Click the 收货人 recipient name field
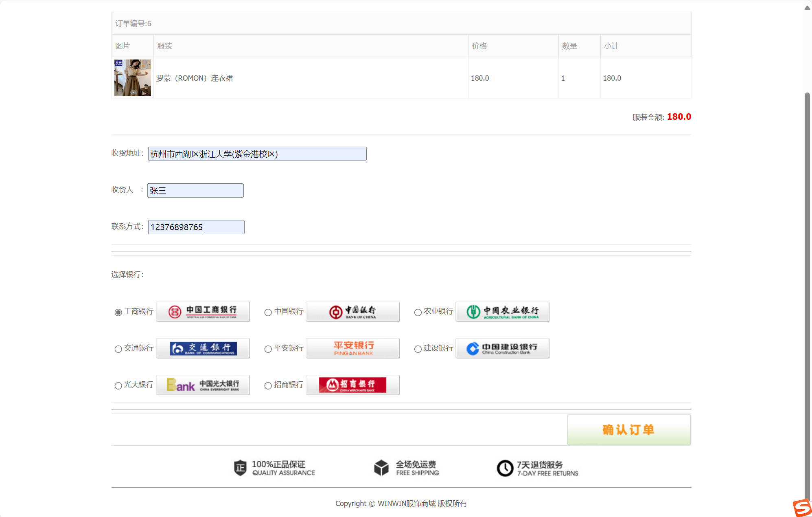The width and height of the screenshot is (812, 517). coord(195,190)
